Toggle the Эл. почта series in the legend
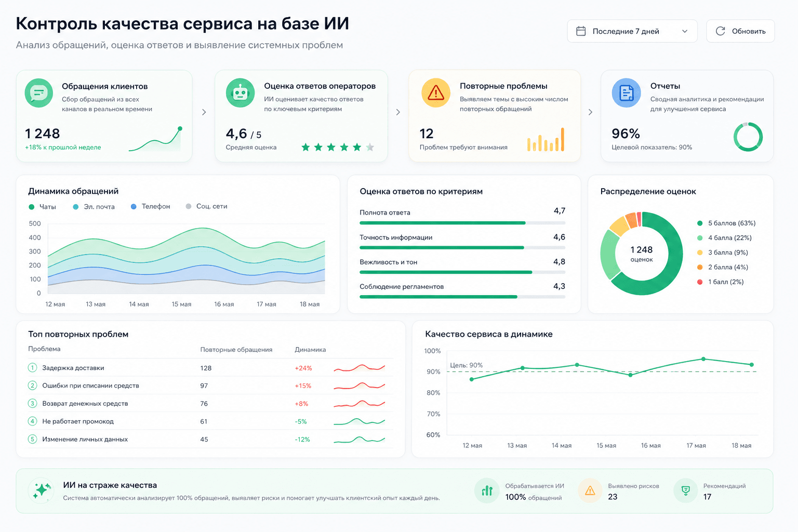 94,207
